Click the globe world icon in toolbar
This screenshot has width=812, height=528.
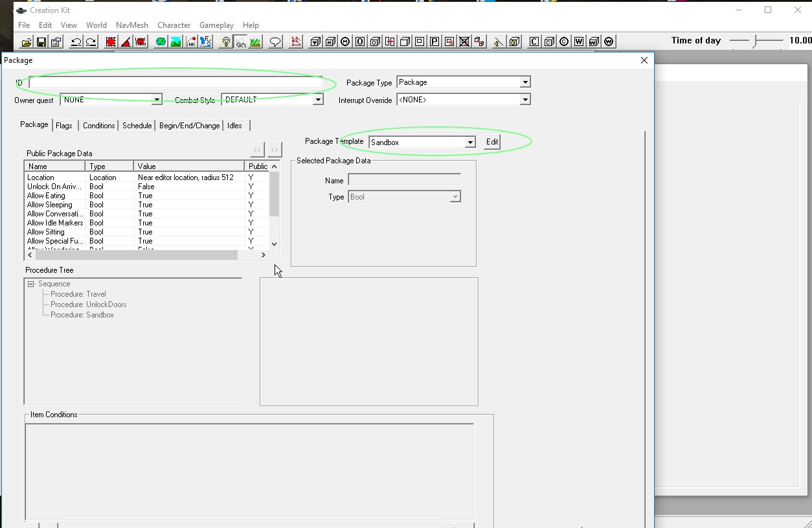pos(160,42)
